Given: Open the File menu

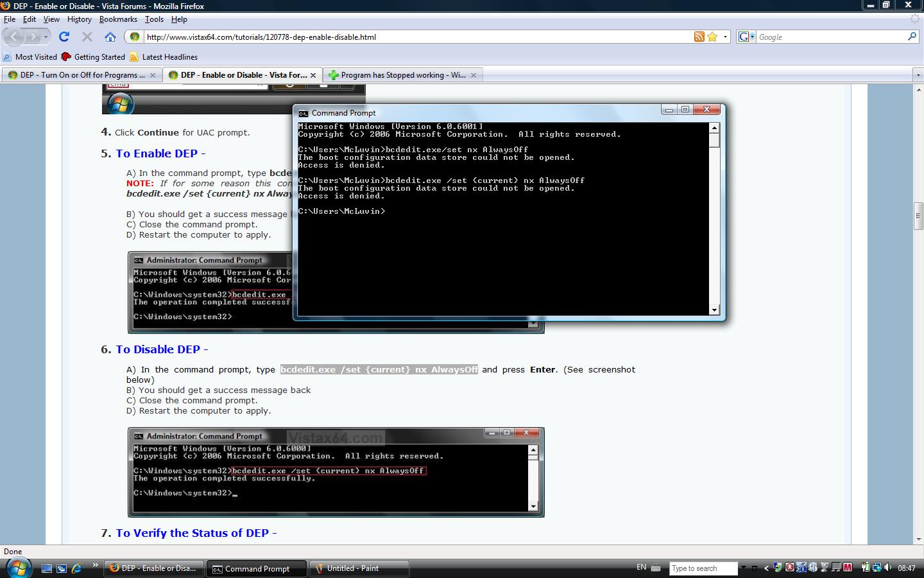Looking at the screenshot, I should click(x=10, y=19).
